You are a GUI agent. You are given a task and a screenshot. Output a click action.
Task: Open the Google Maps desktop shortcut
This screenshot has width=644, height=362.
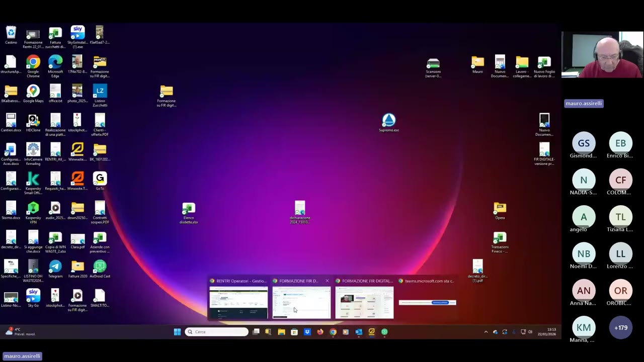click(x=33, y=94)
